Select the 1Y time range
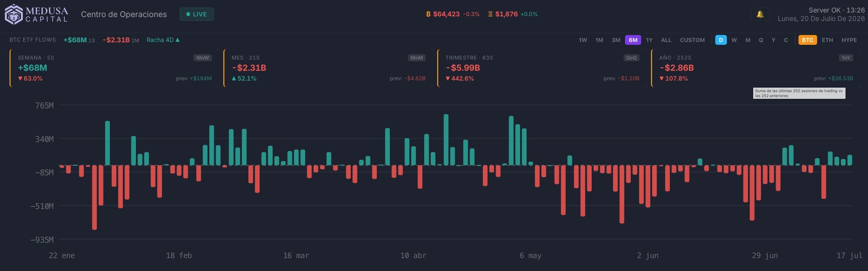This screenshot has height=271, width=868. [x=649, y=40]
